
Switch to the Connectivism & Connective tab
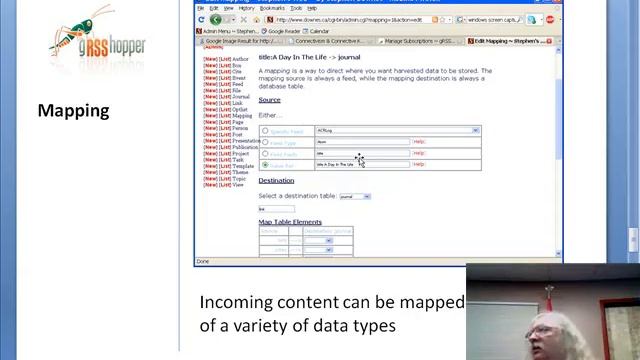pyautogui.click(x=329, y=41)
